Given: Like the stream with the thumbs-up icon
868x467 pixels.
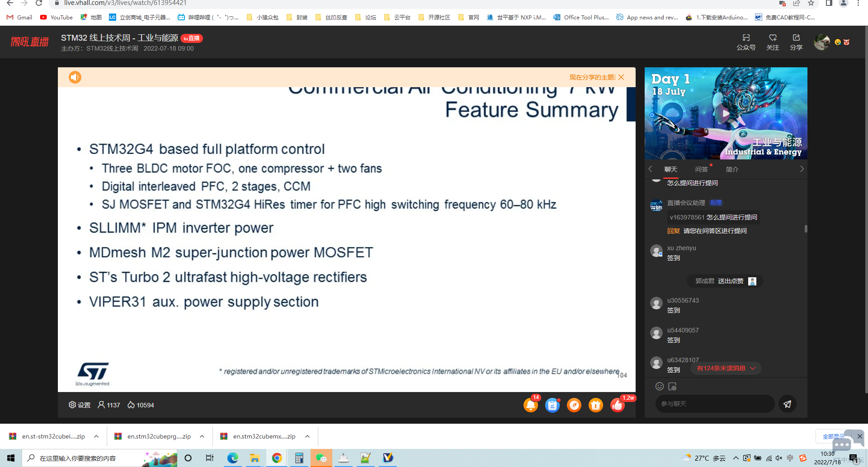Looking at the screenshot, I should [x=618, y=405].
